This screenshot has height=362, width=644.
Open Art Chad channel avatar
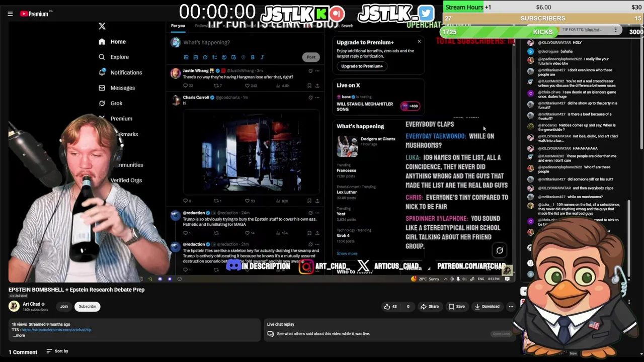pyautogui.click(x=14, y=306)
